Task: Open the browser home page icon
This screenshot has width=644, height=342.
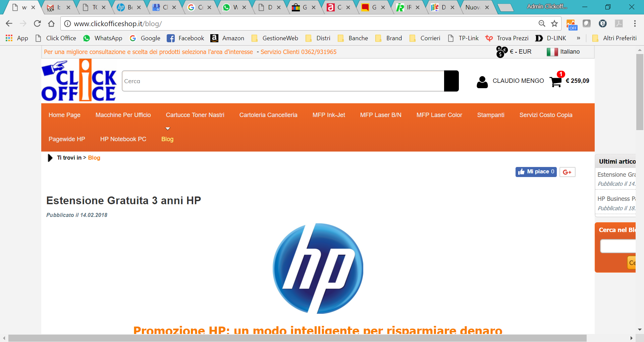Action: pyautogui.click(x=51, y=23)
